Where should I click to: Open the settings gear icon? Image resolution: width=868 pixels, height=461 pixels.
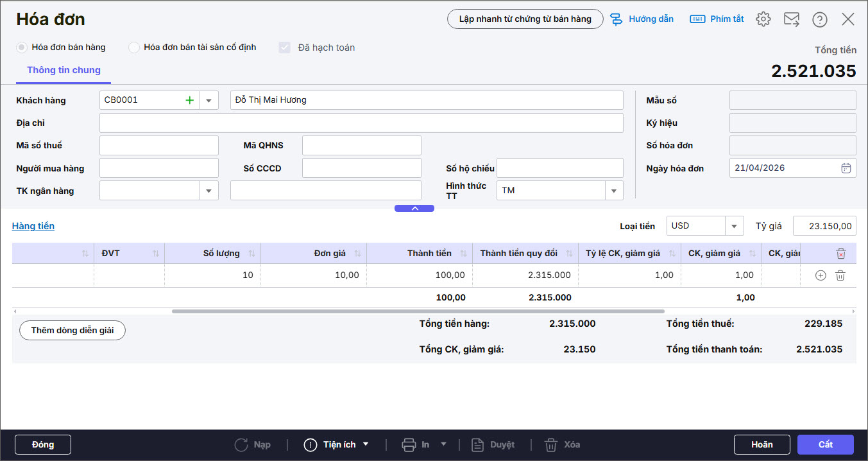(x=763, y=19)
